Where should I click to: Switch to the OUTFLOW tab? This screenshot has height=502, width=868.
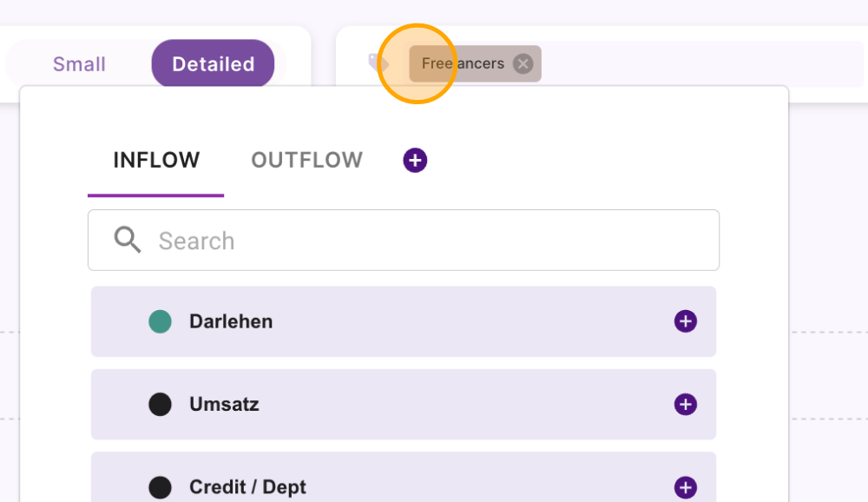(x=306, y=160)
